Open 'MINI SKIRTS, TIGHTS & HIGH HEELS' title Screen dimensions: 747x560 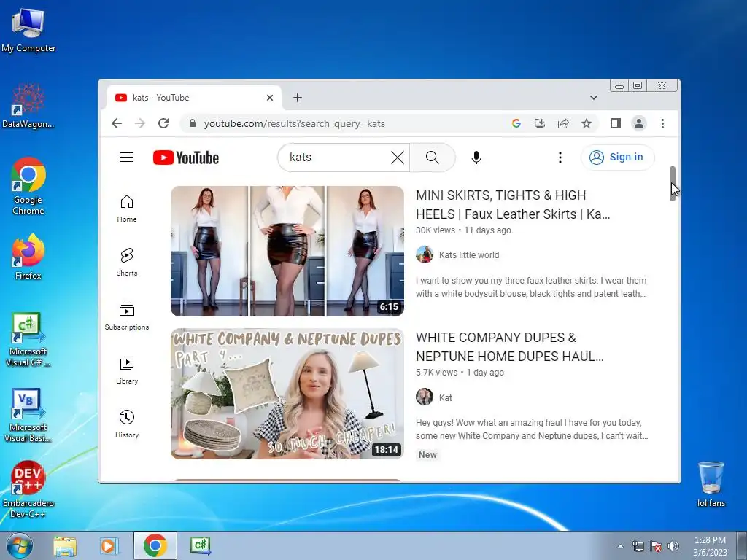coord(513,205)
